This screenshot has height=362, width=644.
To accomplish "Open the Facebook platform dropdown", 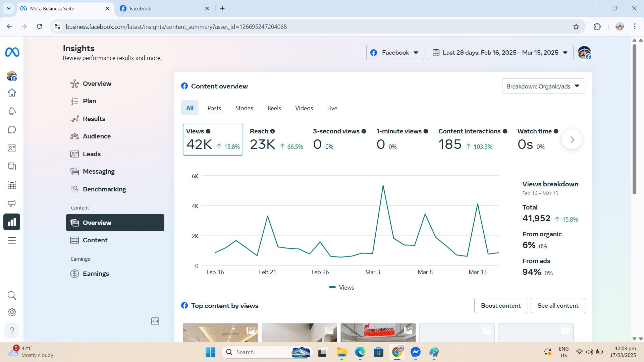I will [x=395, y=53].
